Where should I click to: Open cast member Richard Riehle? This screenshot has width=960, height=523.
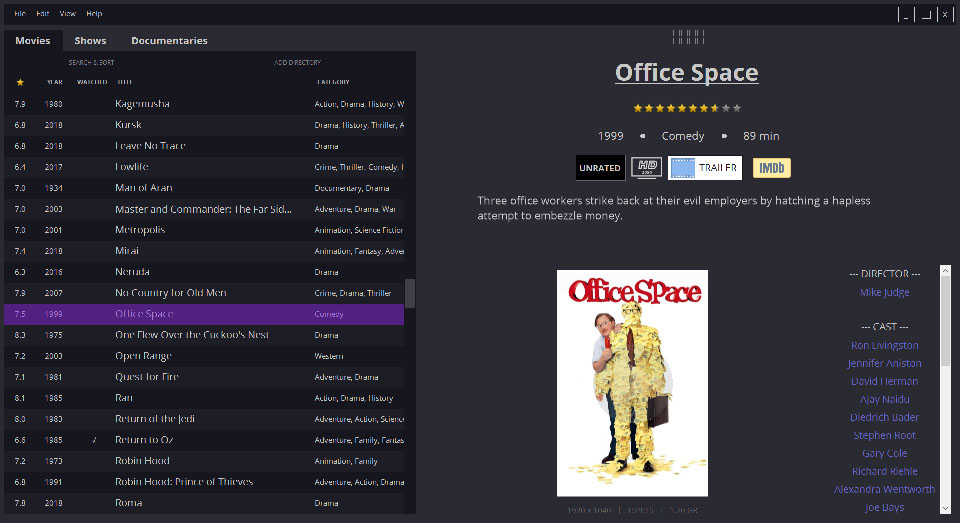tap(884, 472)
